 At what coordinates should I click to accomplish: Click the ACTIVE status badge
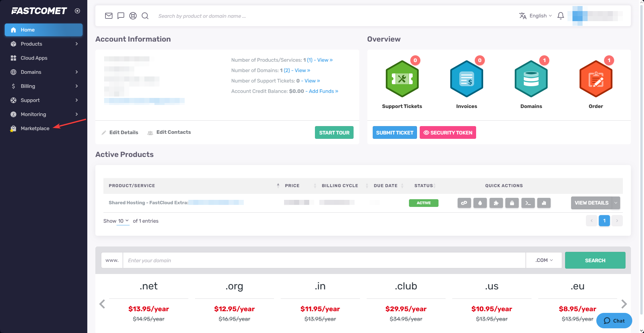(423, 203)
